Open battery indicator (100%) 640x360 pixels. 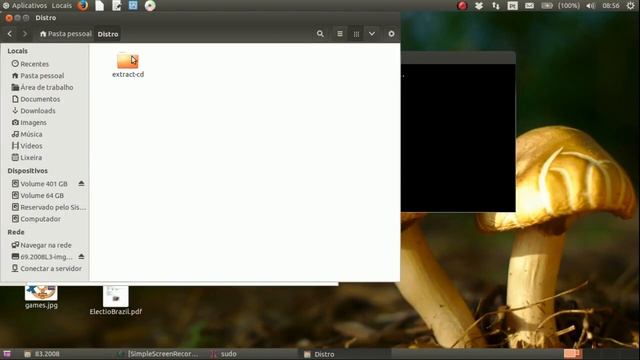(x=560, y=6)
